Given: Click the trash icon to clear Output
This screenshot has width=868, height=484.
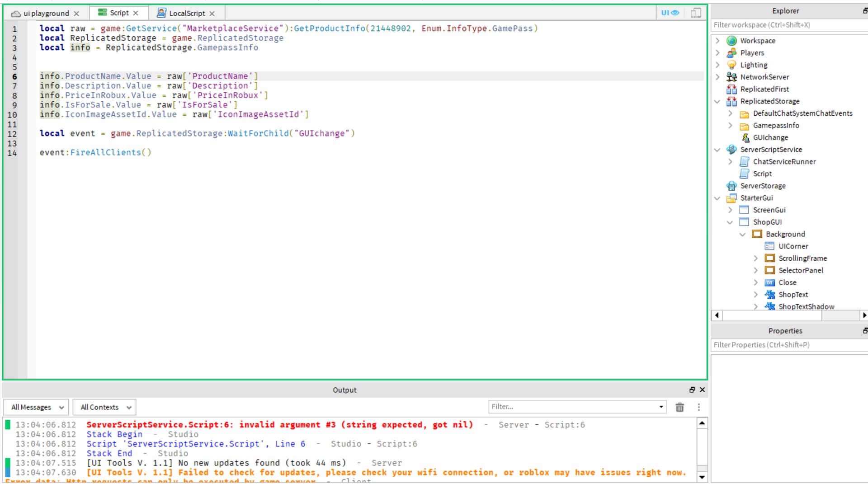Looking at the screenshot, I should 679,407.
